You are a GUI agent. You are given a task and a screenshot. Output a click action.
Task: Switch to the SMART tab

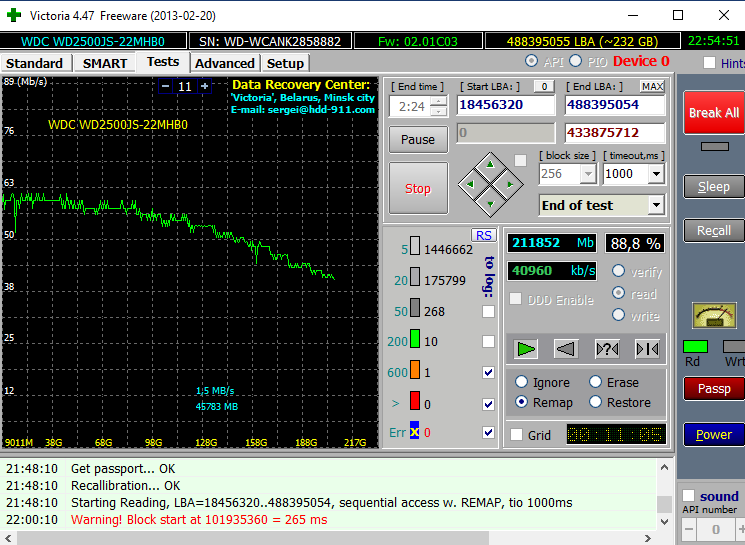105,63
